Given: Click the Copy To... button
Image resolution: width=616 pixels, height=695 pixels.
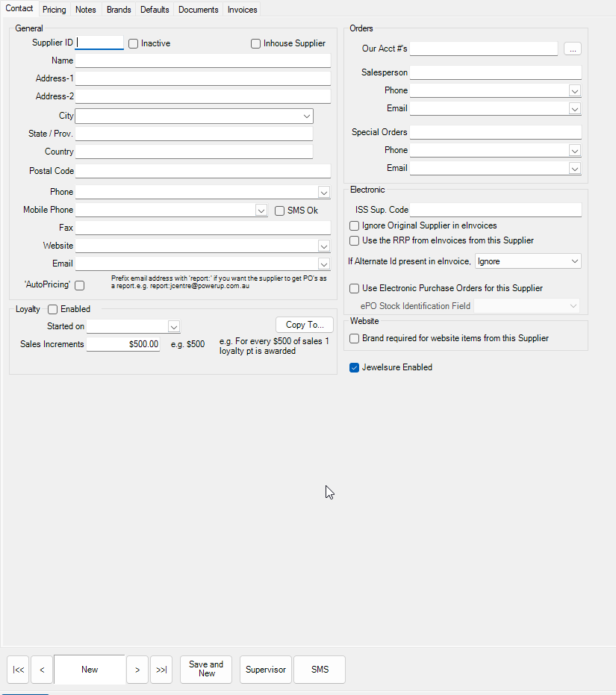Looking at the screenshot, I should [x=305, y=325].
